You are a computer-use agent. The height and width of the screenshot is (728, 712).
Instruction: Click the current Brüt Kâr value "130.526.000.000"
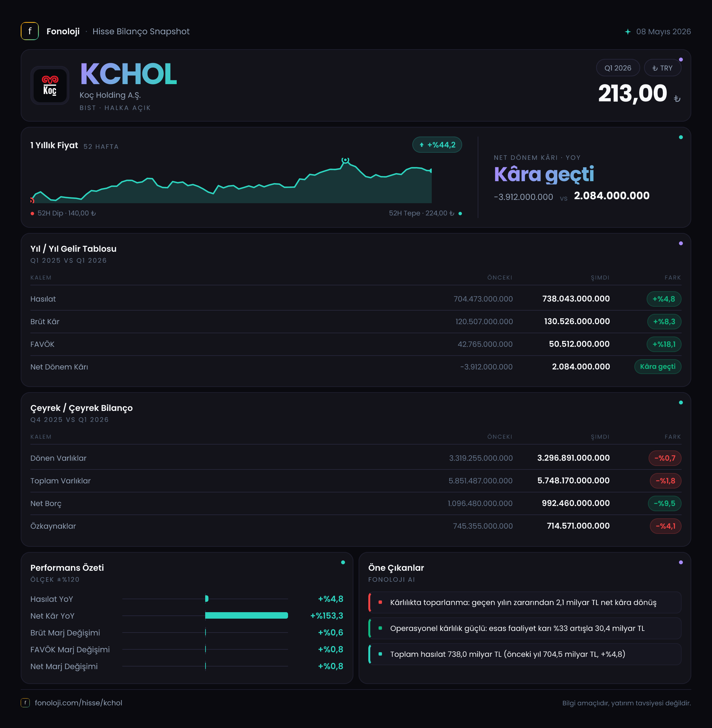(577, 322)
